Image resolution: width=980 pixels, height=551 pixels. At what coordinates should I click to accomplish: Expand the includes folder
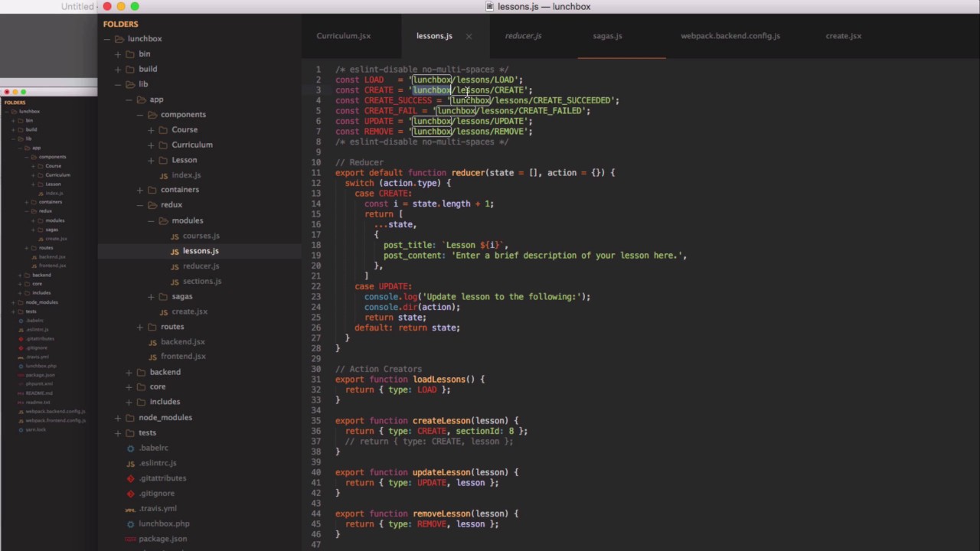point(129,402)
